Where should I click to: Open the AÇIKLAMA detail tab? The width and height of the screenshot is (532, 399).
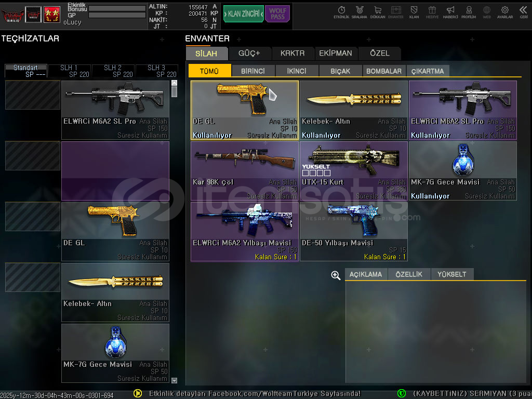click(x=366, y=274)
